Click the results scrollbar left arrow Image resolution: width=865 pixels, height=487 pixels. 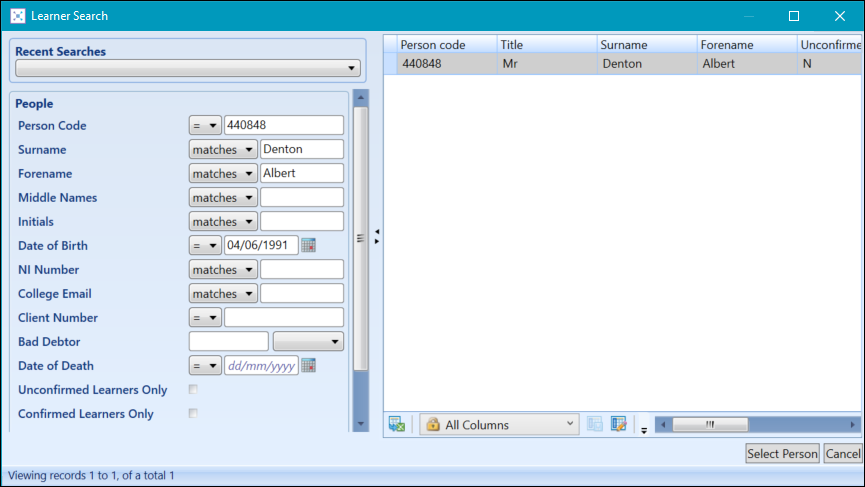tap(663, 424)
